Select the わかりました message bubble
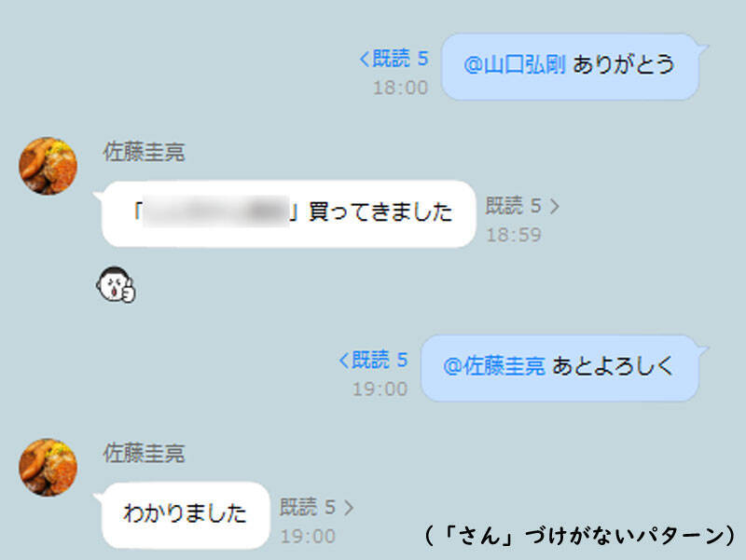This screenshot has height=560, width=746. click(x=186, y=515)
